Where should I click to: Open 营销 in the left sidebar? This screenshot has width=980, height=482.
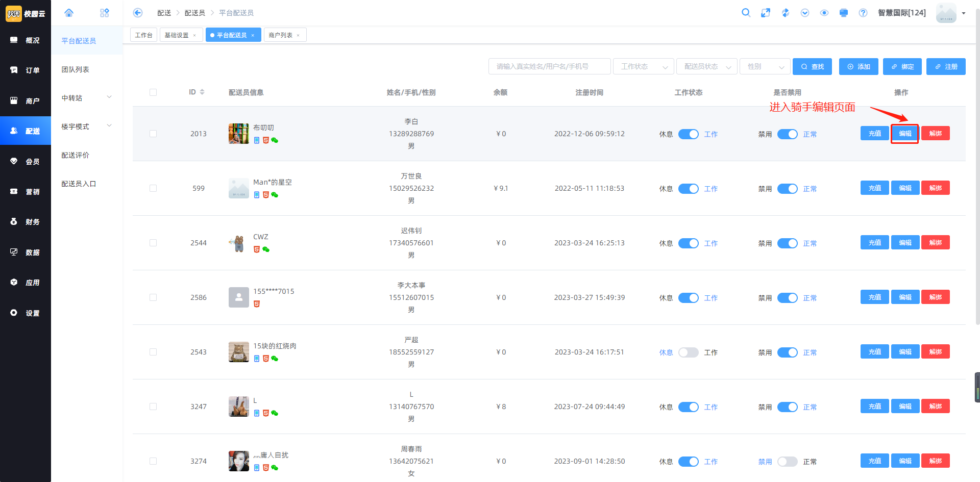26,192
